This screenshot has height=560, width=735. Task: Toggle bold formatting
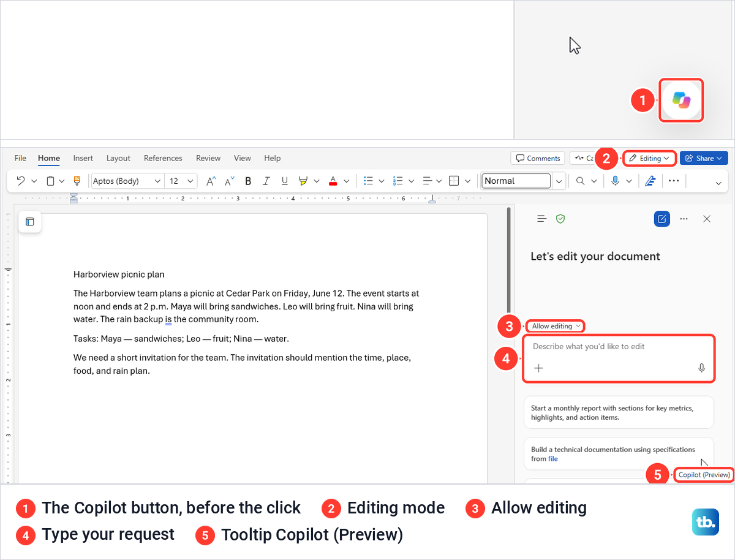[248, 181]
